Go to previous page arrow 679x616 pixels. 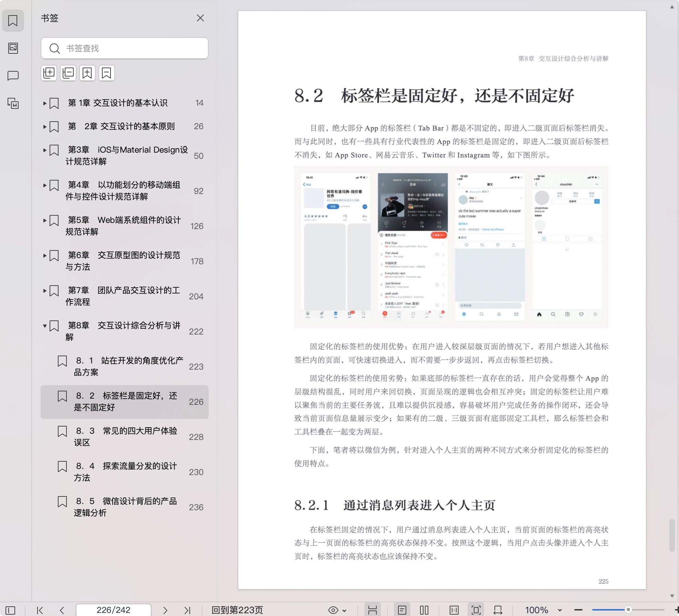pos(62,610)
